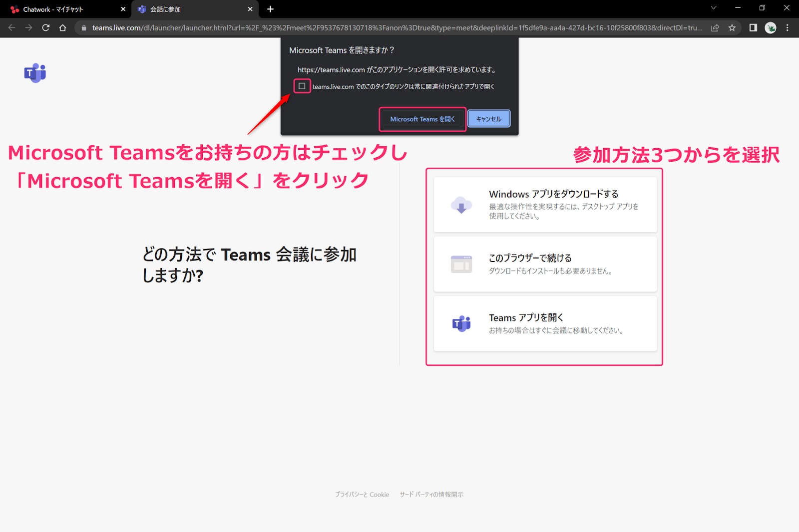Screen dimensions: 799x532
Task: Click the Teams tab favicon
Action: tap(142, 9)
